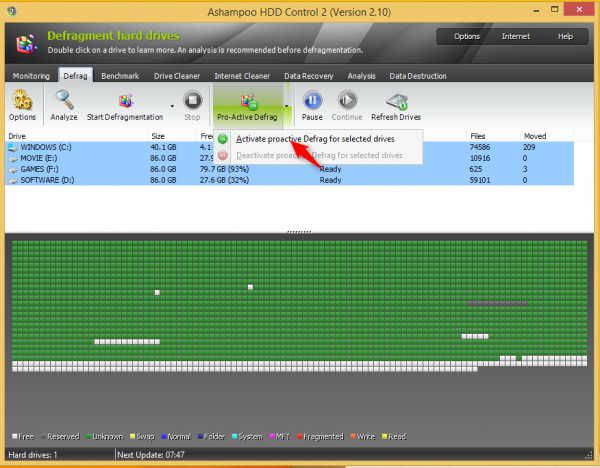Choose Activate proactive Defrag for selected drives

coord(315,139)
